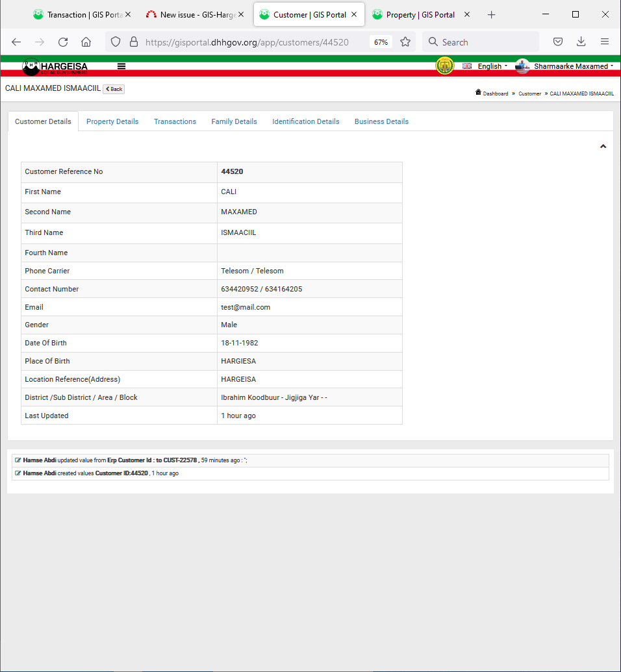621x672 pixels.
Task: Click the user avatar picture
Action: [522, 66]
